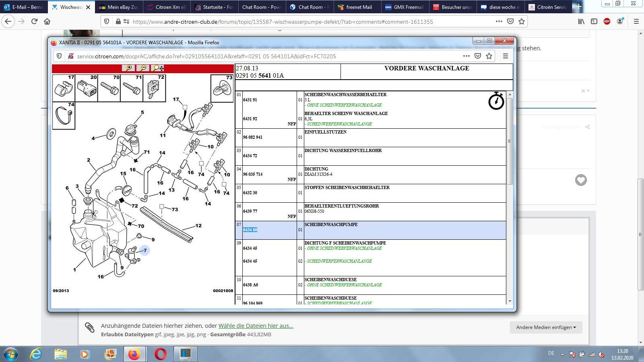Click EINFUELLSTUTZEN description
644x362 pixels.
325,132
